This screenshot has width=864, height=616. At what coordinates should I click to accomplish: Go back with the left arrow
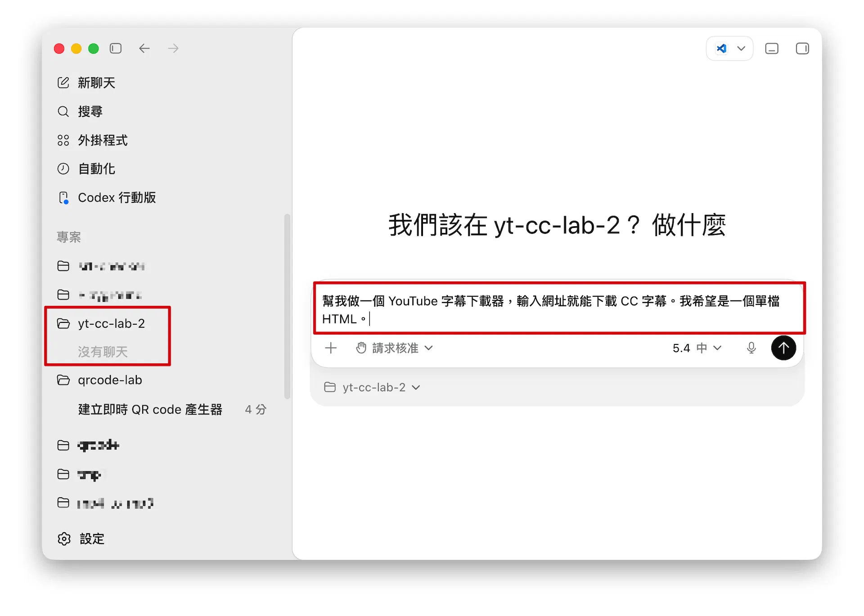point(144,49)
